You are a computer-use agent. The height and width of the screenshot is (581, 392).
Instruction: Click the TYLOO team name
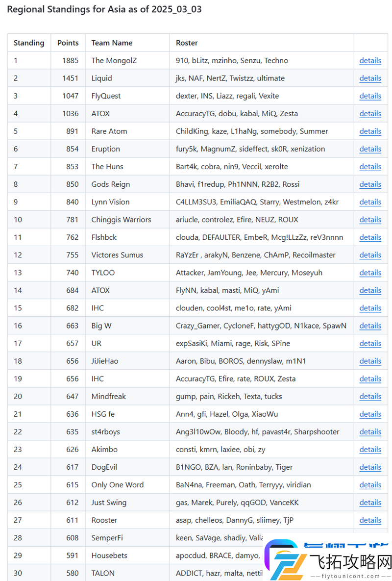coord(103,273)
